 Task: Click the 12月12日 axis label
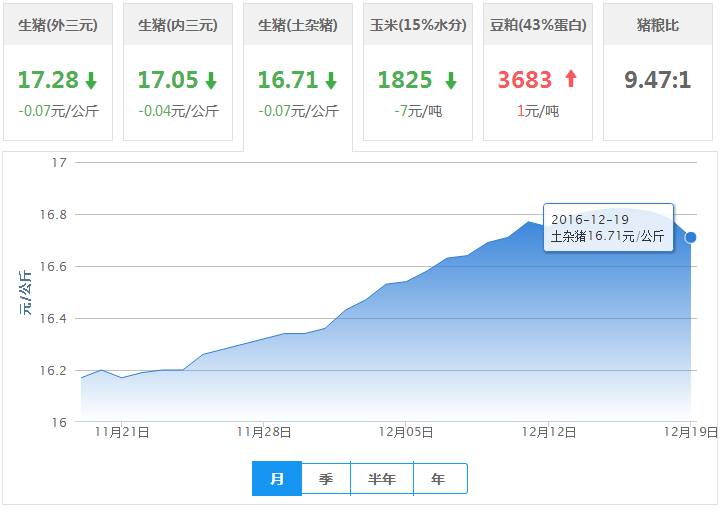click(549, 433)
